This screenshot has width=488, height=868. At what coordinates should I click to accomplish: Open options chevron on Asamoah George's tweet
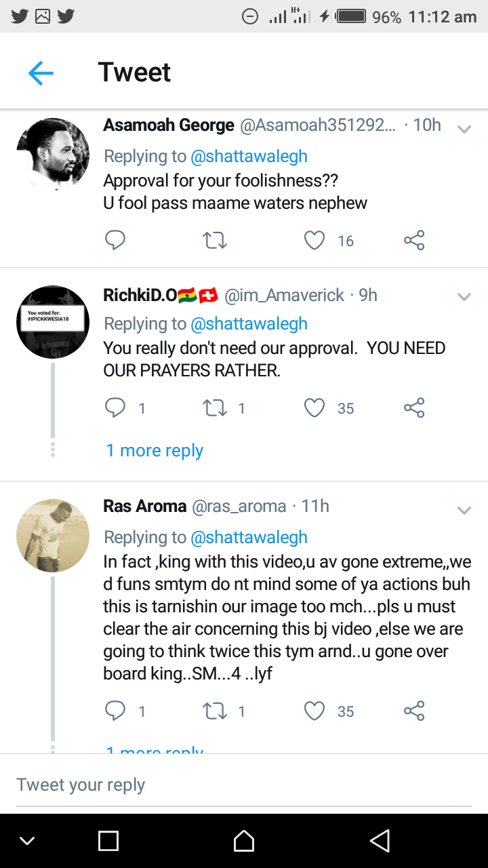464,129
